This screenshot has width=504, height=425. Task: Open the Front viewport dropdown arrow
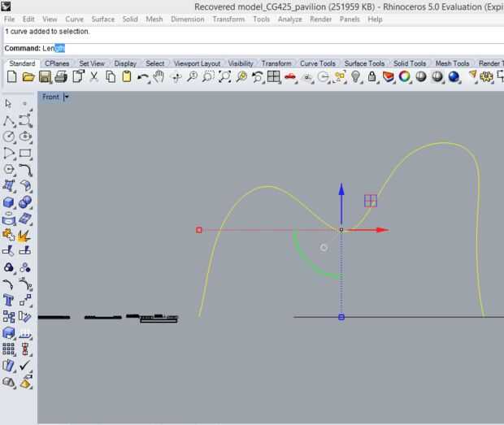click(x=67, y=98)
